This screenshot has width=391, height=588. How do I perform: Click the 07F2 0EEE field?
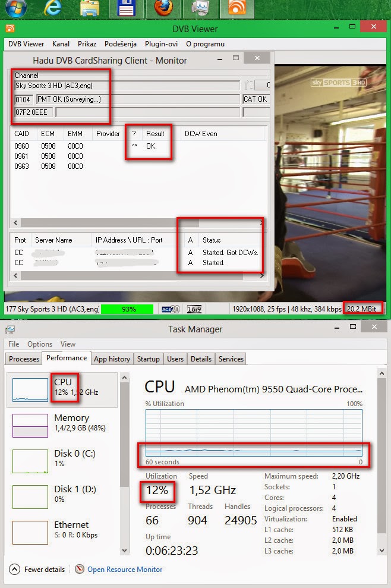pyautogui.click(x=33, y=112)
